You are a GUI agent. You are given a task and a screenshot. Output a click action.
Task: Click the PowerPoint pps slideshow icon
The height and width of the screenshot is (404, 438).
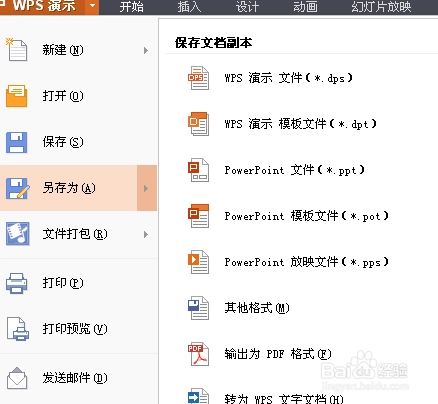click(198, 262)
